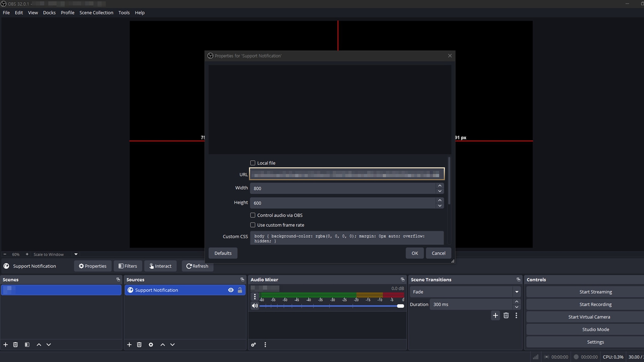Select Support Notification in Sources list
Screen dimensions: 644x362
pos(185,290)
